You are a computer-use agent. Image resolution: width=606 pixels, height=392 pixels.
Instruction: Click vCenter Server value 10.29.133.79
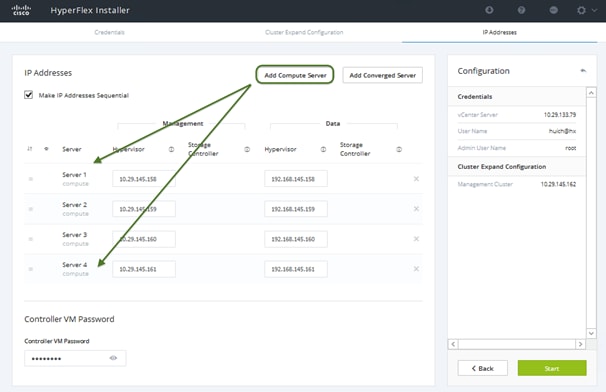[x=560, y=115]
